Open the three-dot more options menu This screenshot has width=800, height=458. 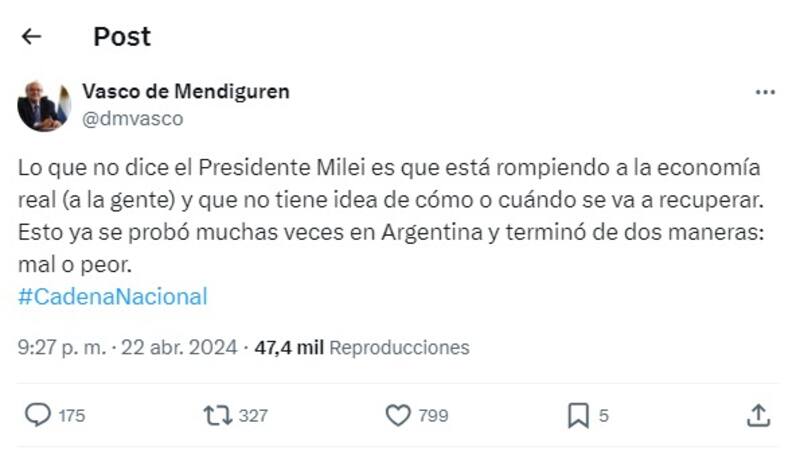pos(765,92)
